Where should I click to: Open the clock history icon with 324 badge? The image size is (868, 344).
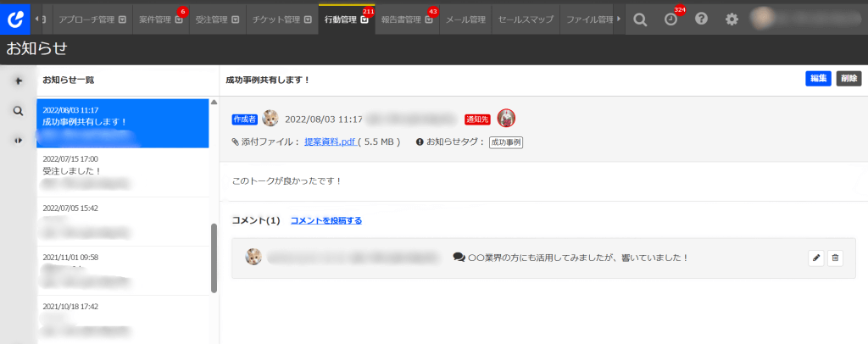click(670, 19)
